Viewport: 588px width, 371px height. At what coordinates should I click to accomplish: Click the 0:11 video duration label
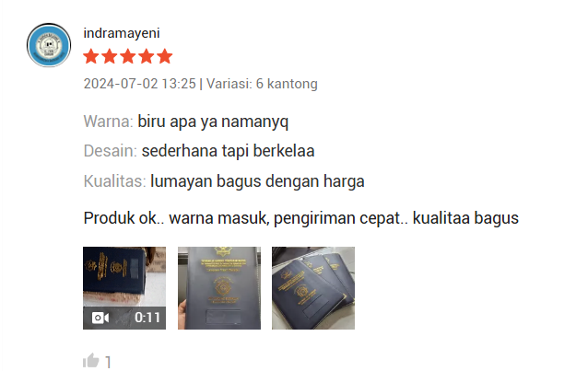coord(147,318)
